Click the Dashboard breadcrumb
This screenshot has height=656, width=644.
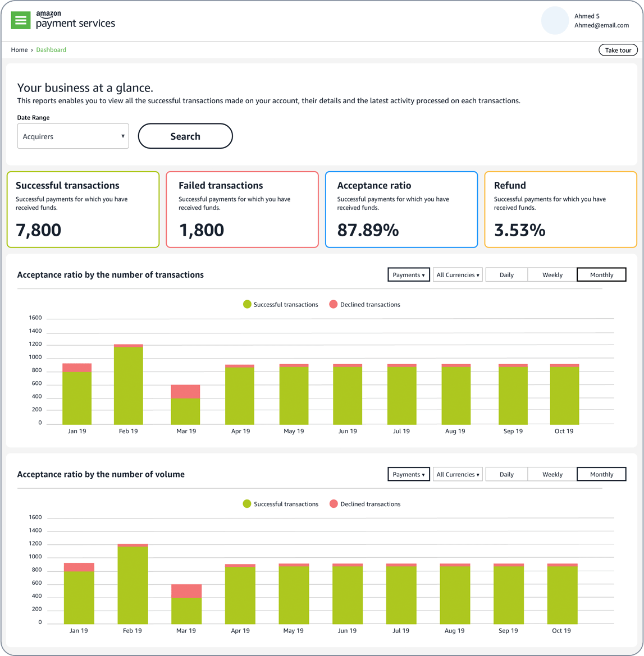point(51,50)
